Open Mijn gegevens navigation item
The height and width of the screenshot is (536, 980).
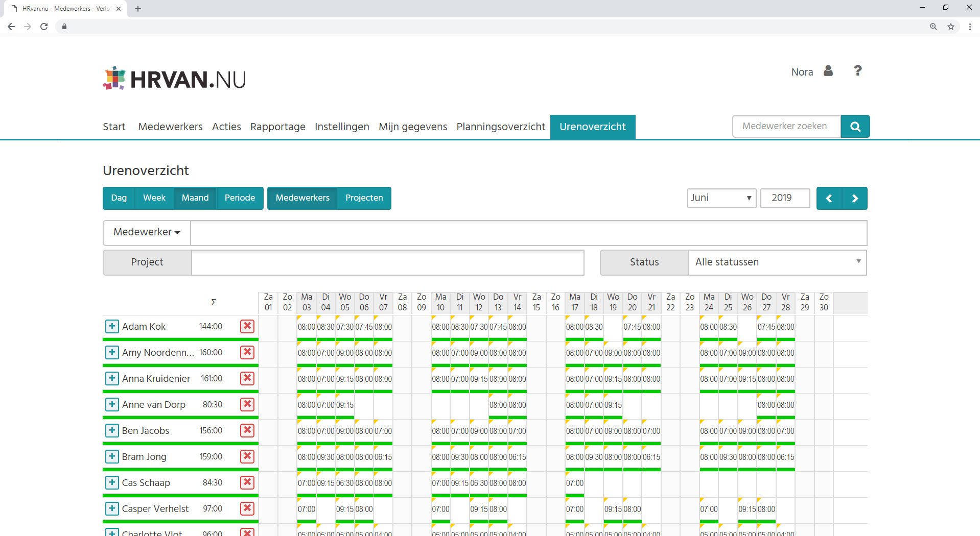413,127
